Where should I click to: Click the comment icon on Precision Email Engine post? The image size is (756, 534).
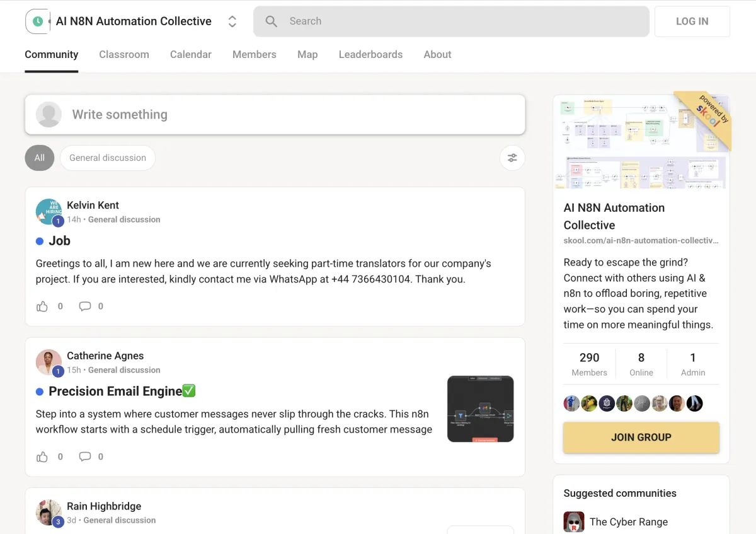coord(85,457)
